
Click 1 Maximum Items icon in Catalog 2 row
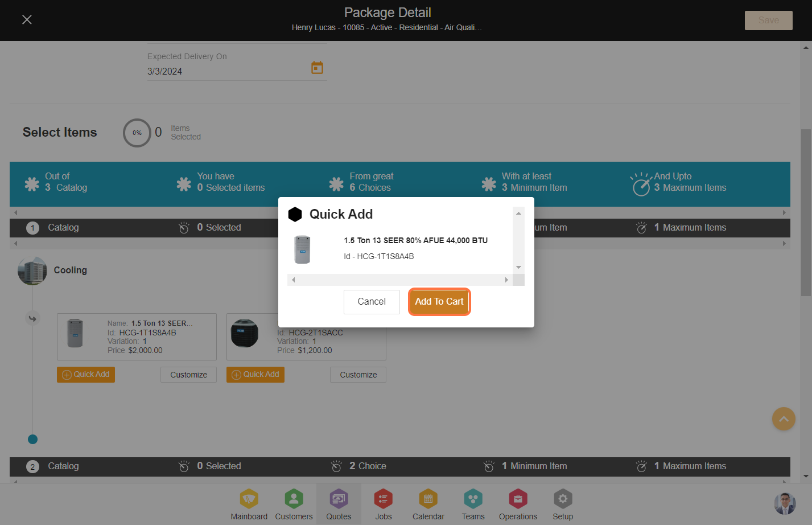click(x=641, y=466)
